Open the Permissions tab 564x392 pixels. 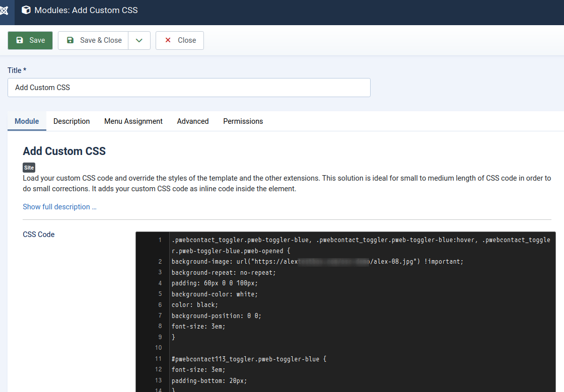click(x=243, y=121)
